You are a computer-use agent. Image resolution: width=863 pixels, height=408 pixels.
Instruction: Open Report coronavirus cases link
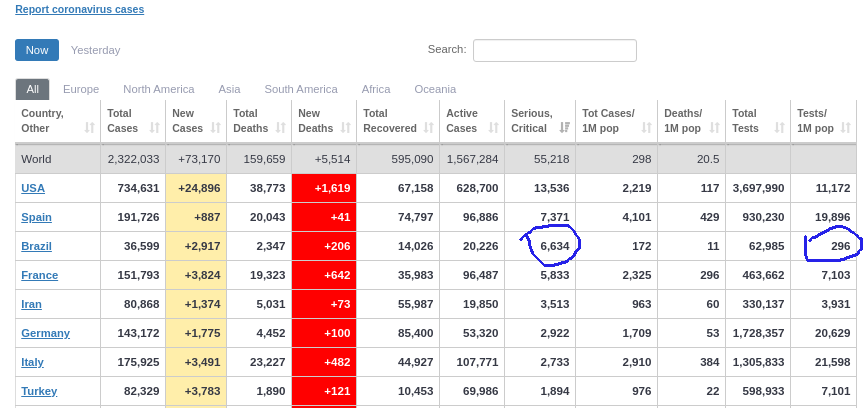(x=80, y=9)
